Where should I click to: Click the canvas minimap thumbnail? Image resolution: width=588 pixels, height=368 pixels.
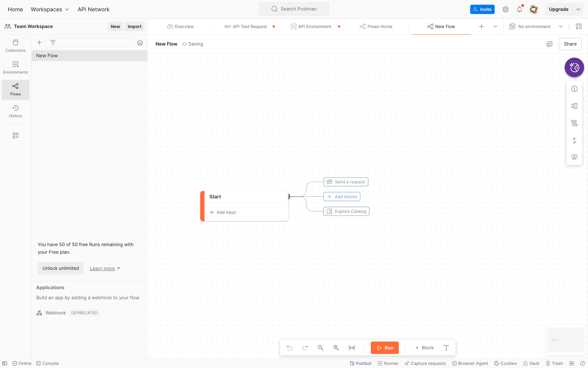(x=565, y=340)
